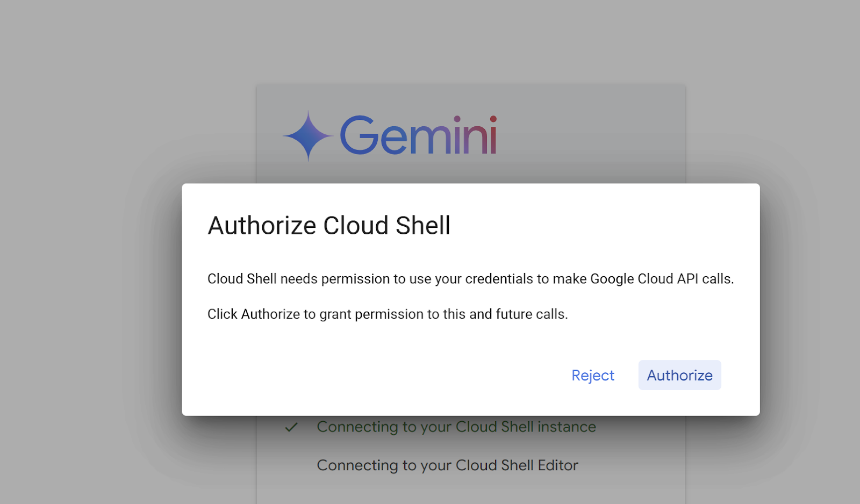This screenshot has width=860, height=504.
Task: Click the capital G in Gemini logo
Action: coord(360,135)
